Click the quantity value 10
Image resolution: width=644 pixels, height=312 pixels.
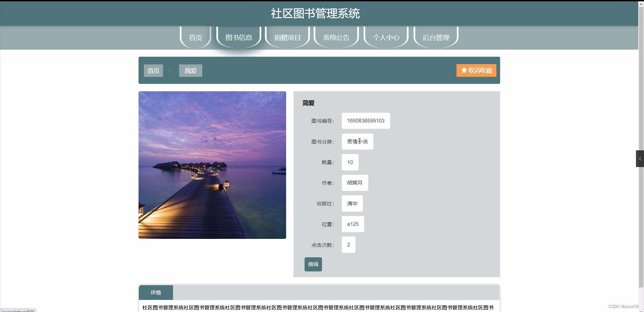(x=350, y=162)
